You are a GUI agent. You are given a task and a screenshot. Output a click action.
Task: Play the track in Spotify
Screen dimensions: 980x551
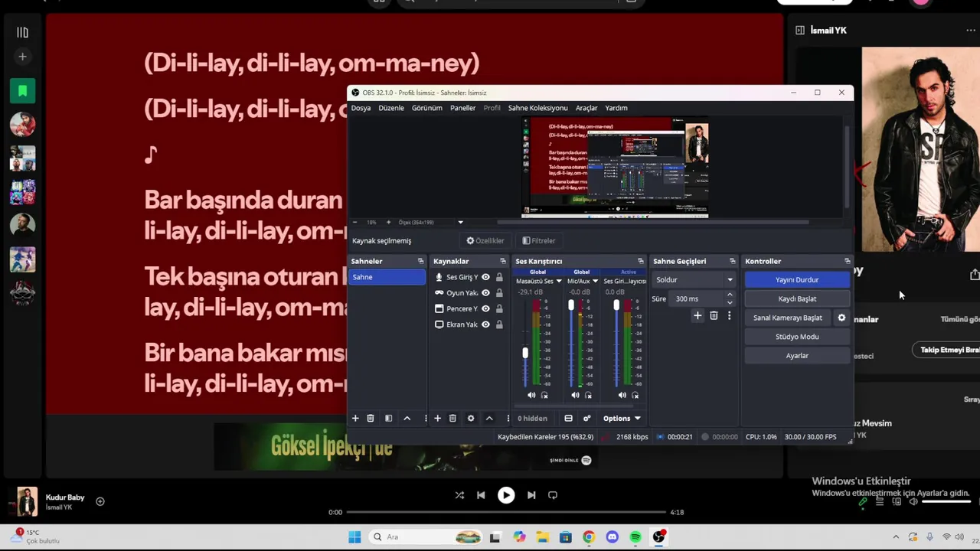pyautogui.click(x=506, y=495)
